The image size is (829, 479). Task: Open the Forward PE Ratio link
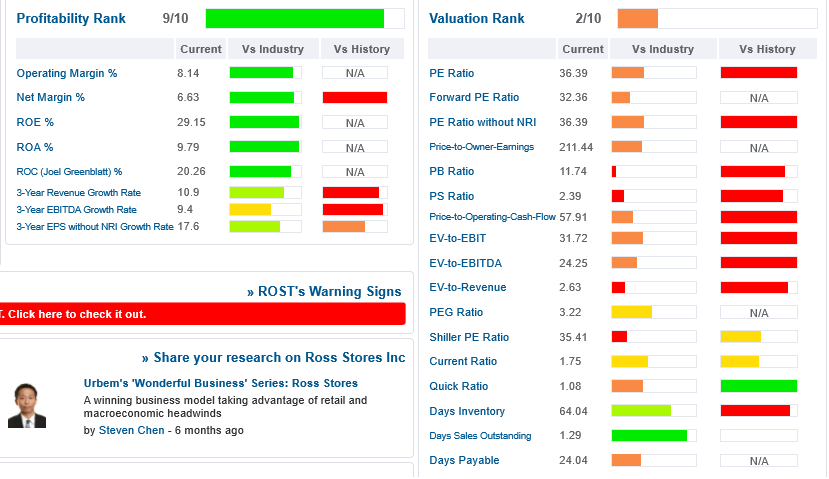[x=474, y=97]
